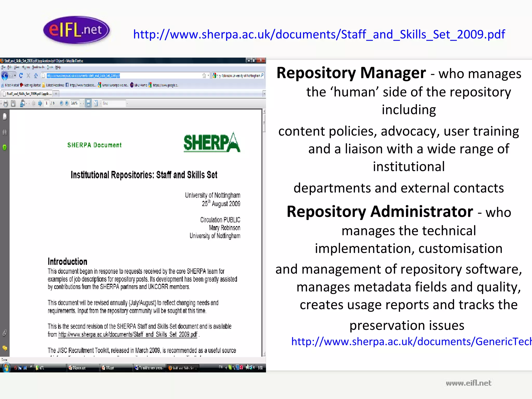Image resolution: width=532 pixels, height=399 pixels.
Task: Click the PDF email/collaborate icon
Action: [23, 103]
